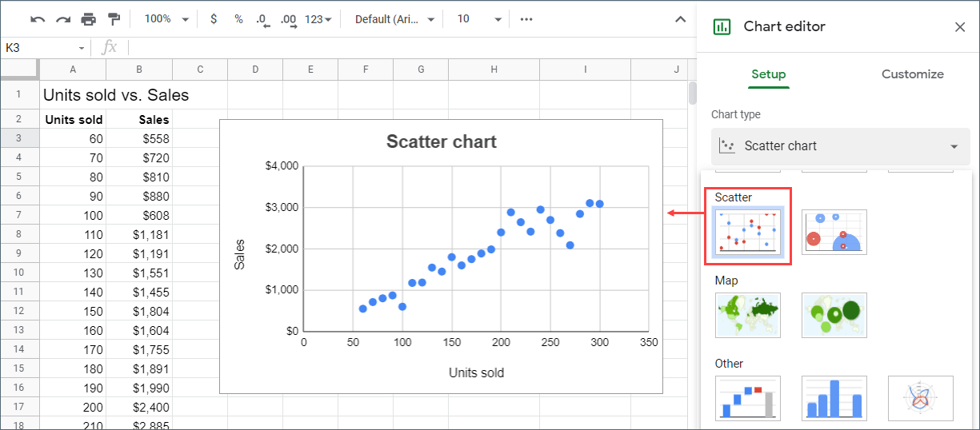This screenshot has width=980, height=430.
Task: Open the zoom 100% dropdown
Action: (167, 19)
